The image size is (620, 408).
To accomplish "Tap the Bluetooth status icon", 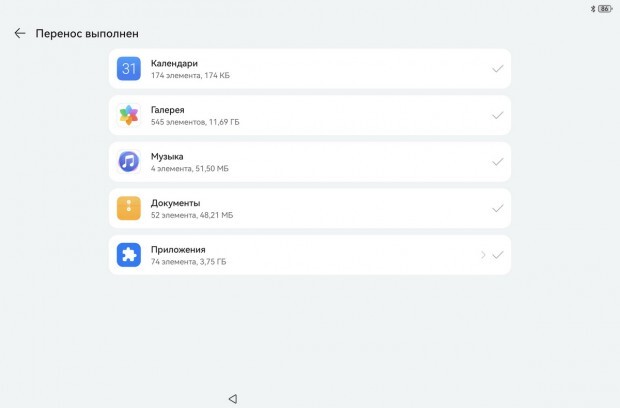I will tap(593, 9).
